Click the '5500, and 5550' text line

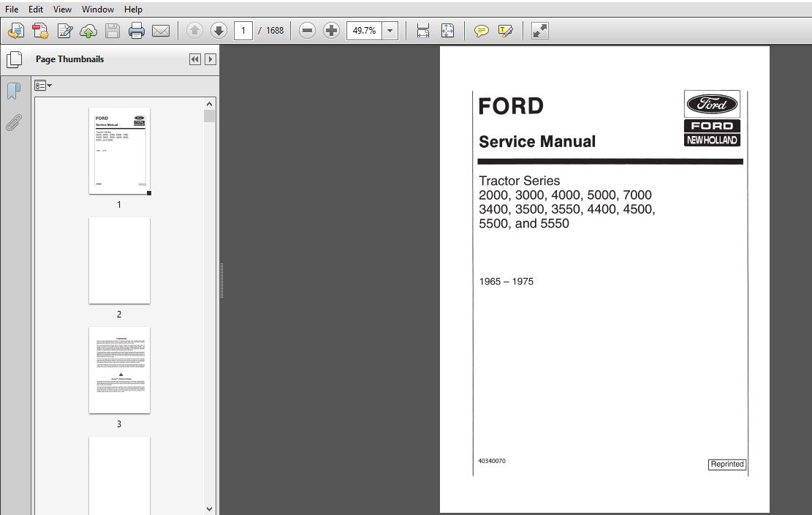524,223
